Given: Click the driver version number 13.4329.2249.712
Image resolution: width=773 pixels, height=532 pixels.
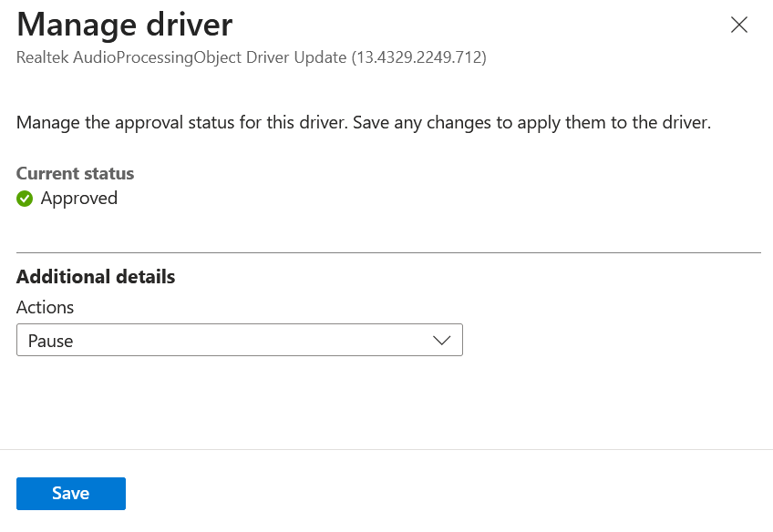Looking at the screenshot, I should 419,57.
